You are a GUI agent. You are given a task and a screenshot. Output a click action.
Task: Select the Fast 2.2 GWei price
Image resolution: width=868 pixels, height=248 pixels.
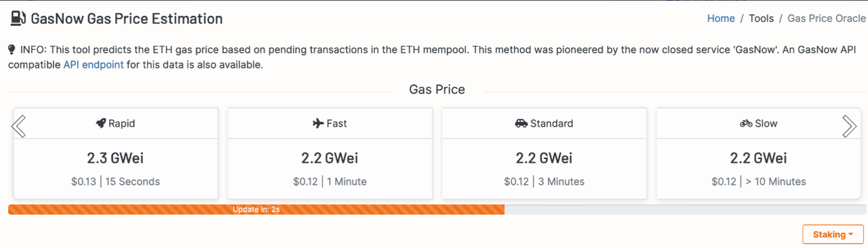pos(330,159)
